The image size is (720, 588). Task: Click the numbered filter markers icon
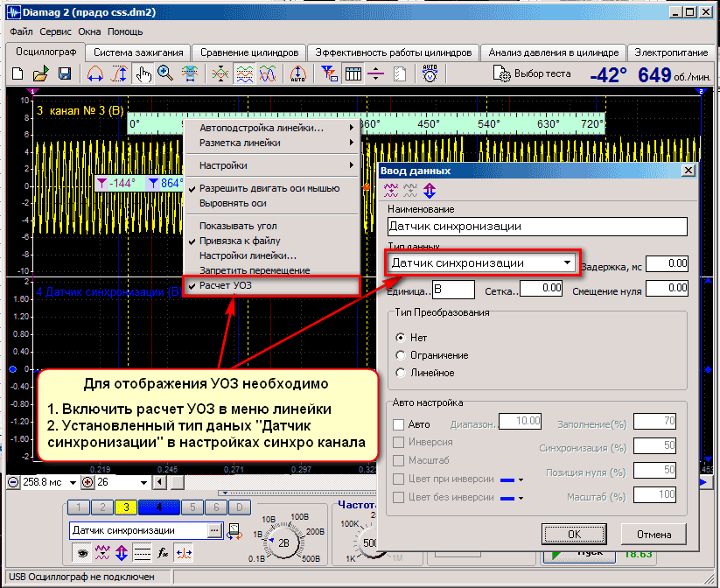pyautogui.click(x=329, y=73)
